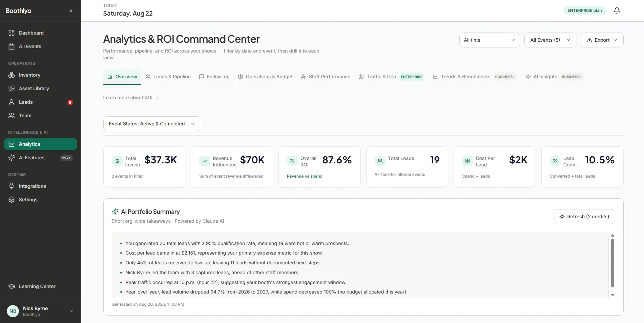
Task: Click the 87.6% Overall ROI value
Action: click(x=337, y=160)
